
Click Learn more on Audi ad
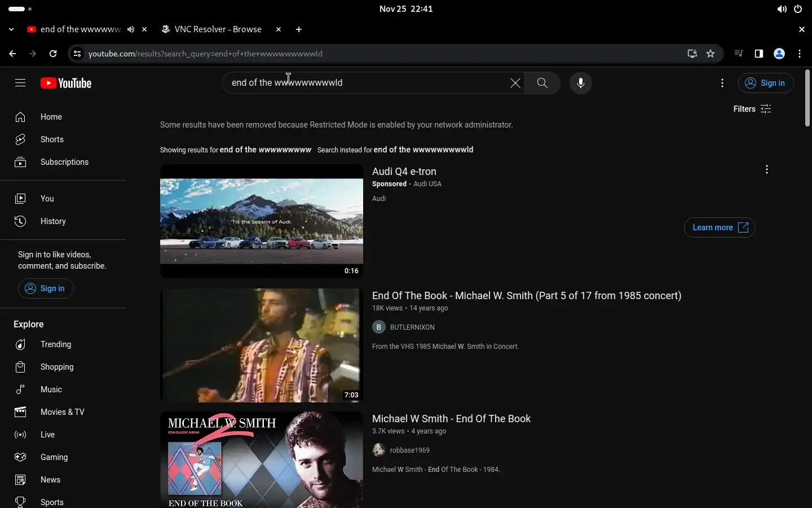[720, 227]
